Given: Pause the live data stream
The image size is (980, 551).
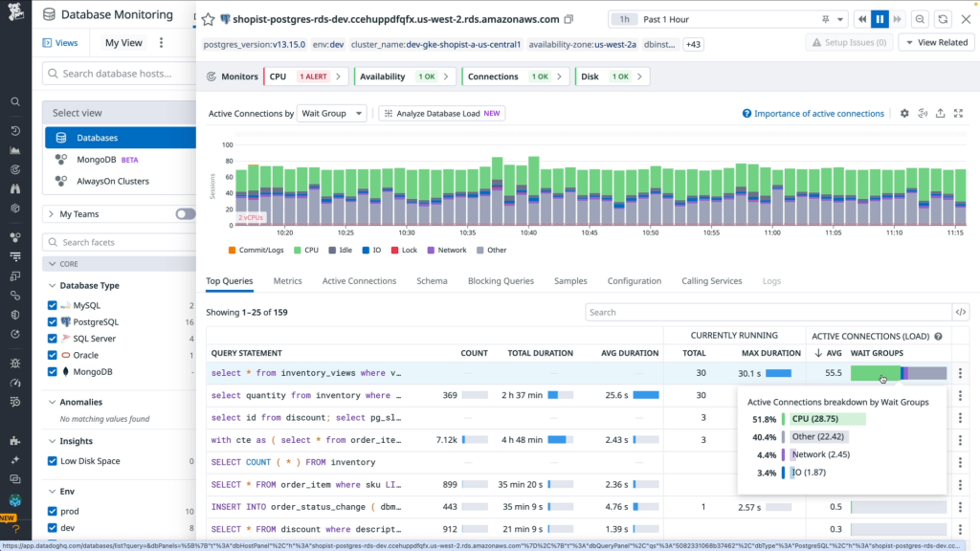Looking at the screenshot, I should point(880,18).
